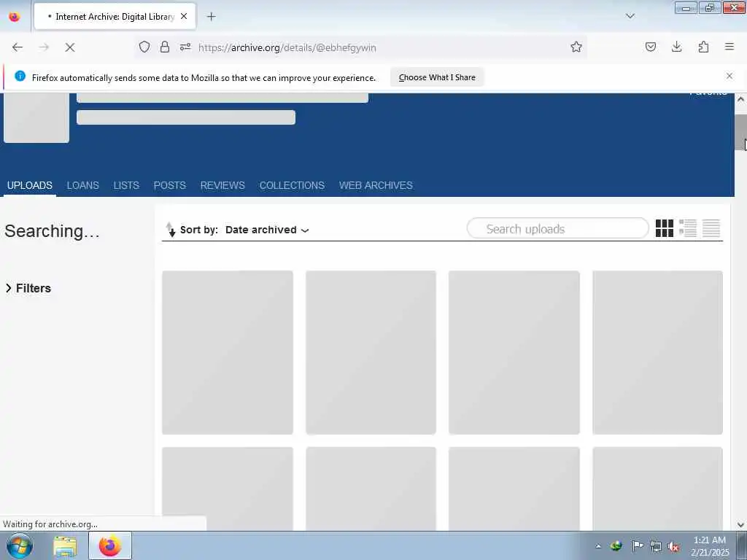Click the info icon in the notification bar

click(20, 76)
